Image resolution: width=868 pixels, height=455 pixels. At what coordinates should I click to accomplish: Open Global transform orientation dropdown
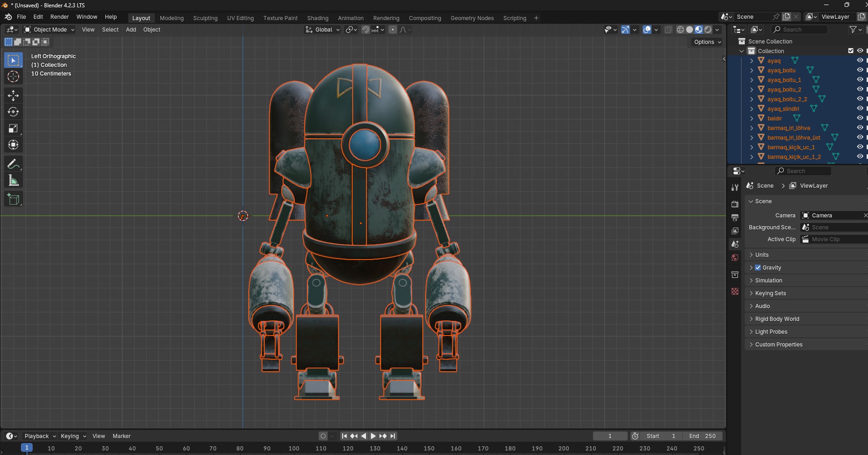[x=323, y=29]
